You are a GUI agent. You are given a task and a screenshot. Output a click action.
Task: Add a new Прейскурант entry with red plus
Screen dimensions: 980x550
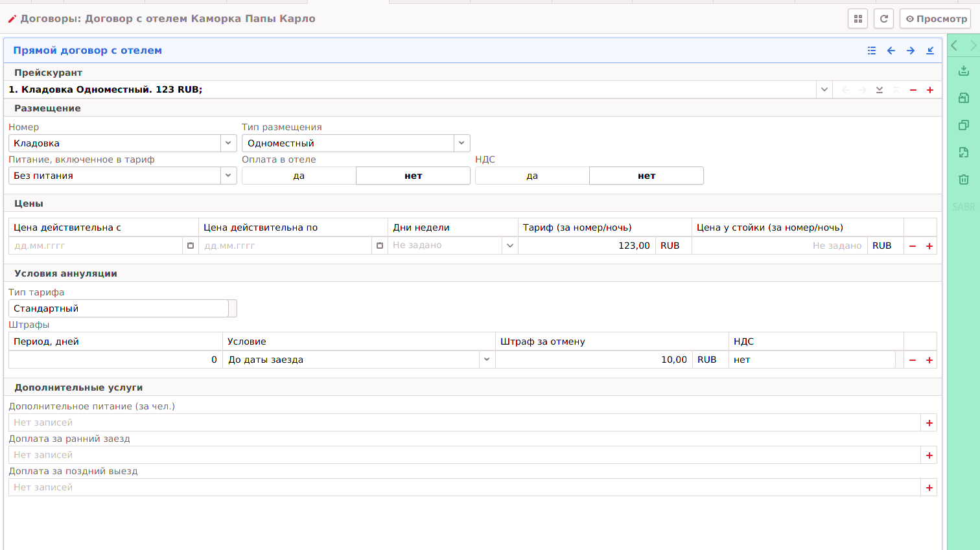pyautogui.click(x=930, y=90)
